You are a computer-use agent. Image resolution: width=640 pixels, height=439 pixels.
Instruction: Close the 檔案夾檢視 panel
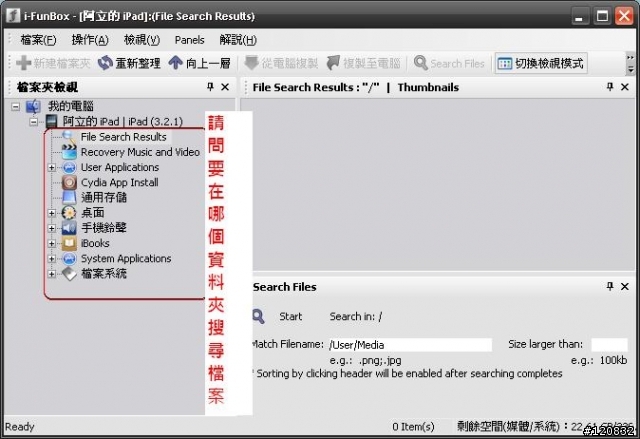click(x=225, y=87)
